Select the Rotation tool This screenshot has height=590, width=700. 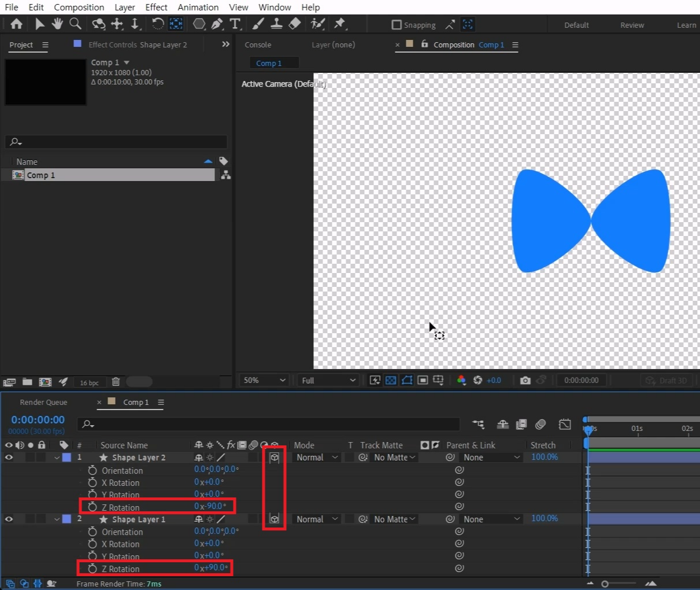pyautogui.click(x=157, y=24)
